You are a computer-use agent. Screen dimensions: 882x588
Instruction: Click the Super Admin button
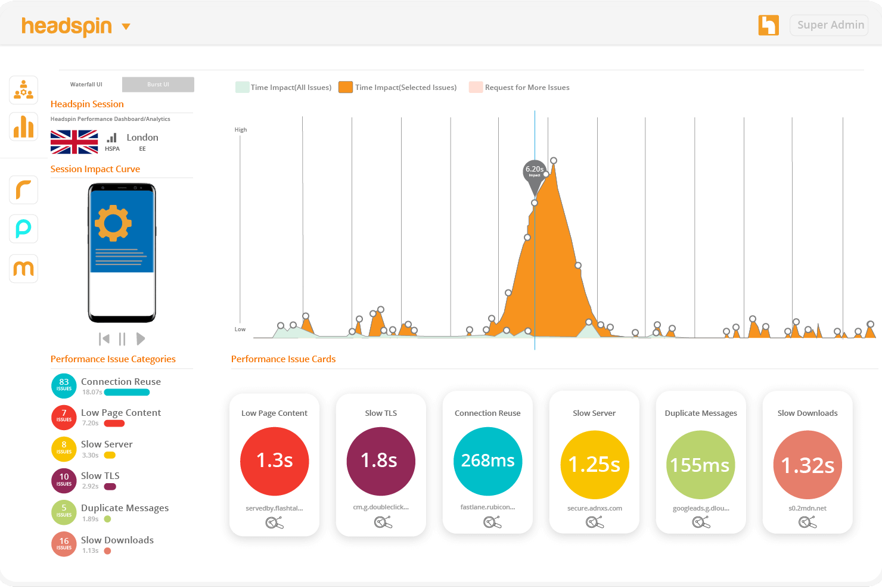(829, 25)
